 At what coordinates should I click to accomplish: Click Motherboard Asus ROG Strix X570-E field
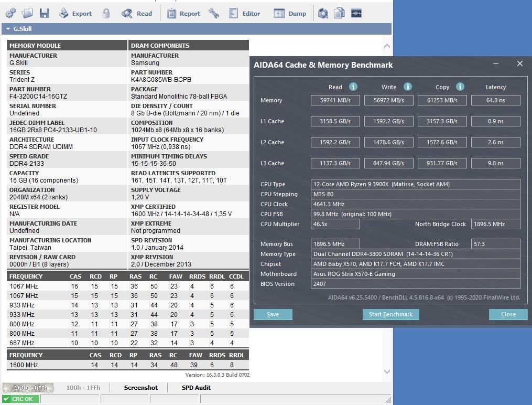click(415, 274)
